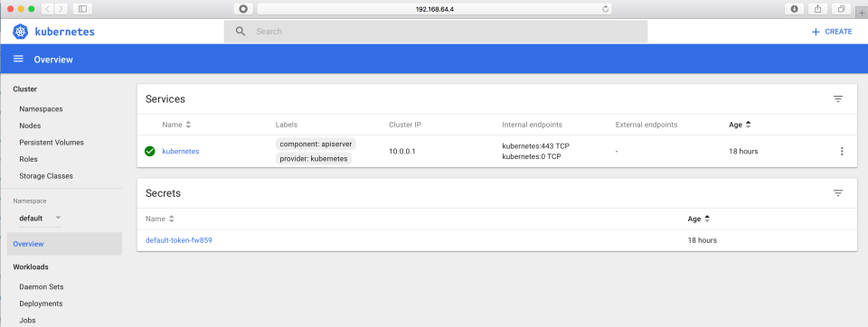Open Deployments in the sidebar
Screen dimensions: 868x327
point(41,304)
